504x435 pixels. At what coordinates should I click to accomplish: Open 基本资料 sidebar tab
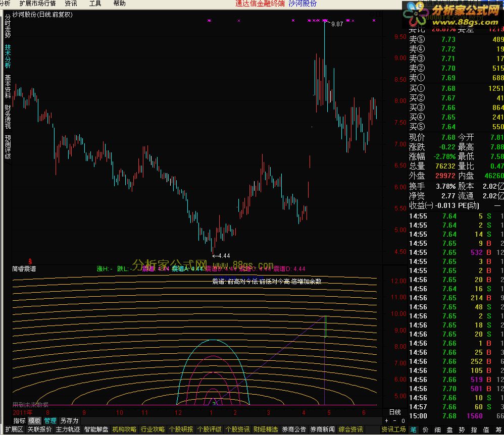pos(8,86)
